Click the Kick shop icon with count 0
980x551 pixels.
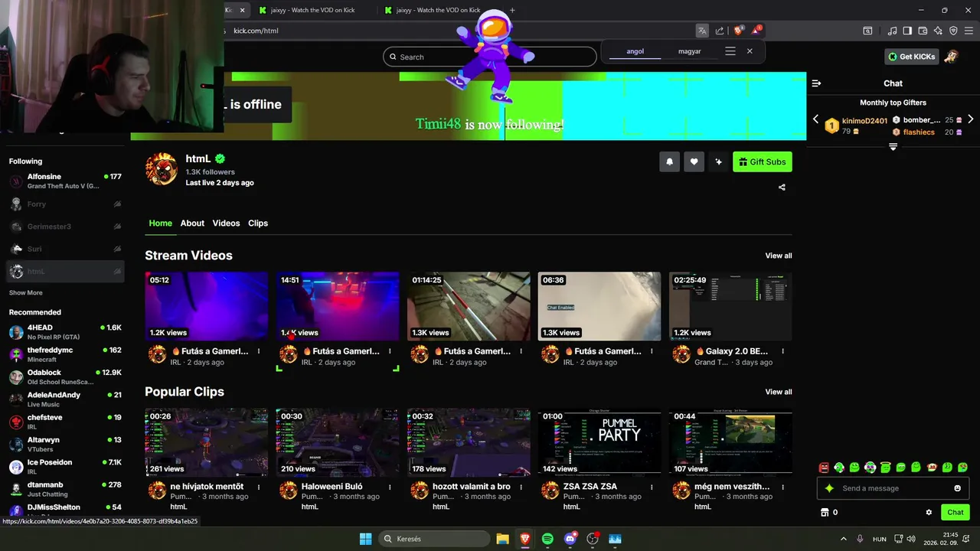click(825, 513)
